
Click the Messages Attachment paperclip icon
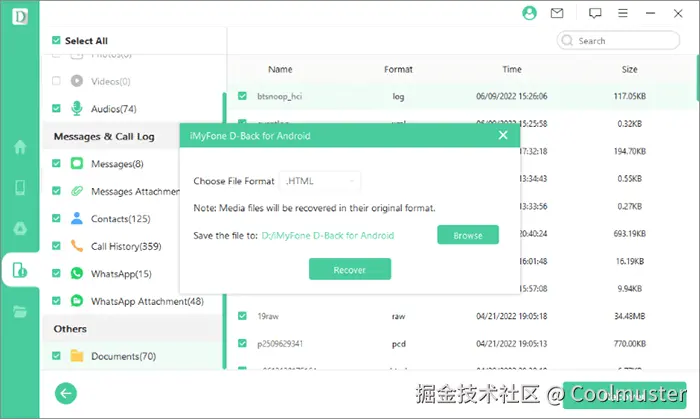[77, 191]
